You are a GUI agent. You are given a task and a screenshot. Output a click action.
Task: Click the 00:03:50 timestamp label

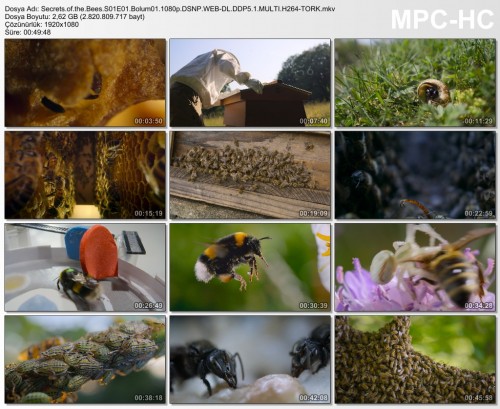coord(148,121)
